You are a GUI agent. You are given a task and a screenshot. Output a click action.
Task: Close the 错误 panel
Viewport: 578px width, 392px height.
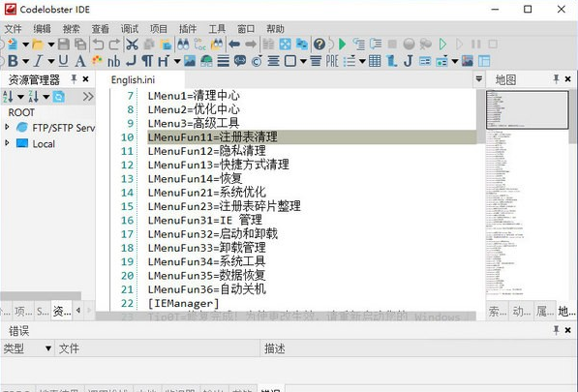point(567,330)
